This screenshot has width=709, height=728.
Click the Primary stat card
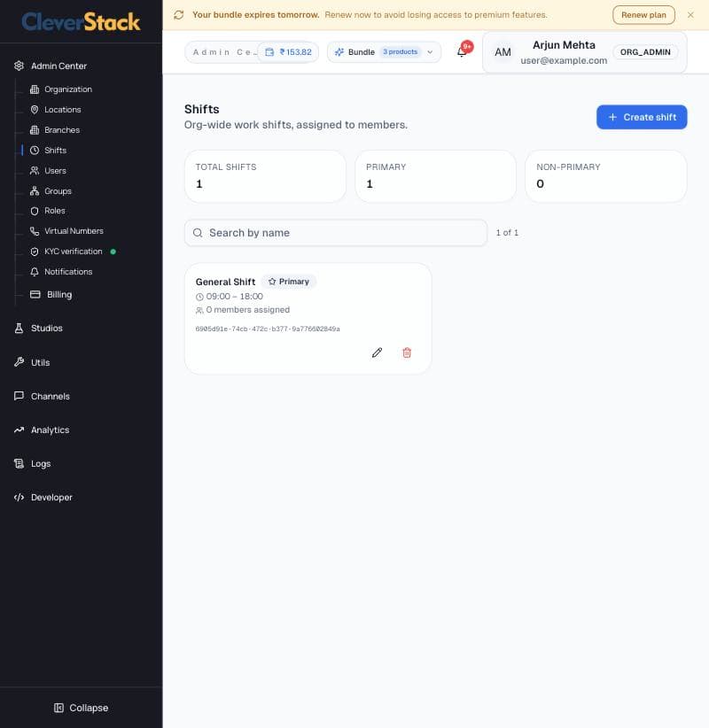point(435,176)
